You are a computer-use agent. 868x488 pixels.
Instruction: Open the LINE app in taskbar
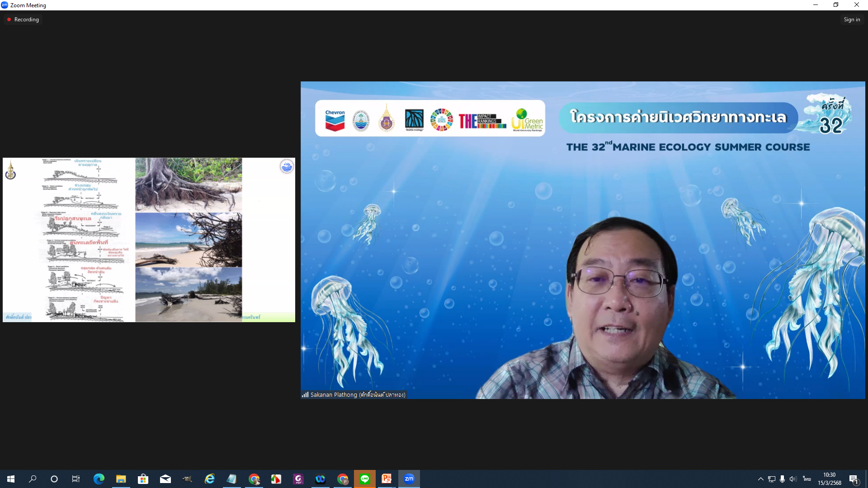point(365,479)
